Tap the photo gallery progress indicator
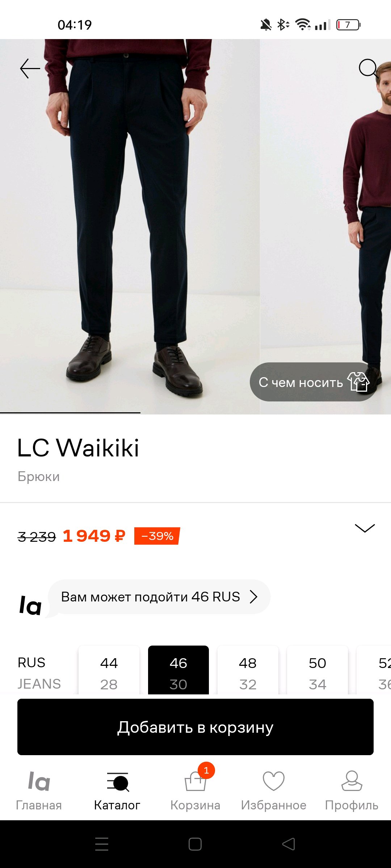This screenshot has height=868, width=391. click(x=70, y=413)
